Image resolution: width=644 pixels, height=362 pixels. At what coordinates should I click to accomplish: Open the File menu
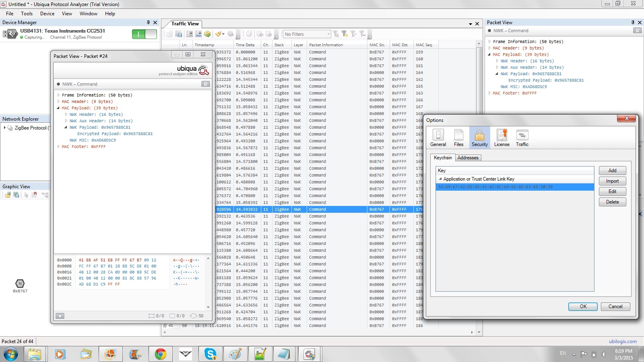pyautogui.click(x=10, y=13)
